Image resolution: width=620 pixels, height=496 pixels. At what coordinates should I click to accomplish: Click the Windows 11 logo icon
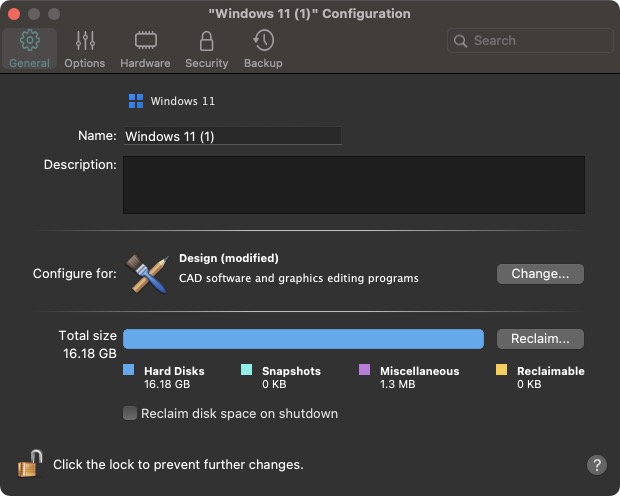(x=136, y=101)
